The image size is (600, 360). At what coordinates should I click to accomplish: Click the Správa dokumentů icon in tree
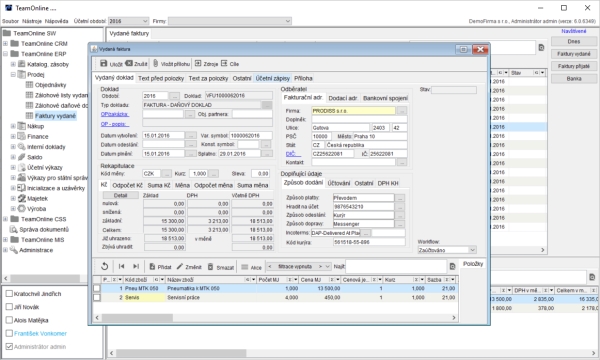click(13, 229)
